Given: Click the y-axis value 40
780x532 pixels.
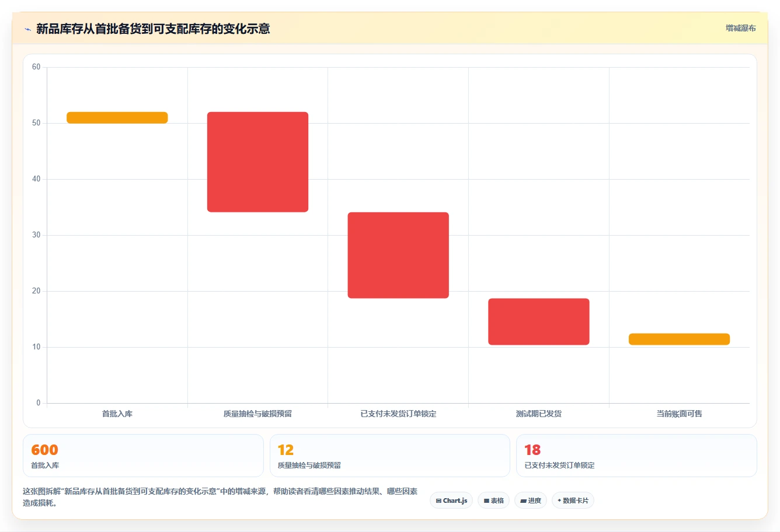Looking at the screenshot, I should coord(36,179).
